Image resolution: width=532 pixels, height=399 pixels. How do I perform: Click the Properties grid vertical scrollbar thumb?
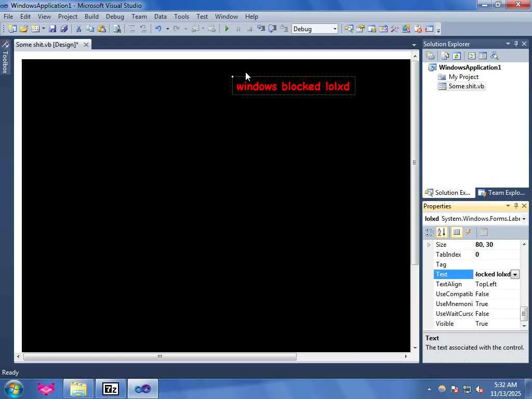click(524, 313)
